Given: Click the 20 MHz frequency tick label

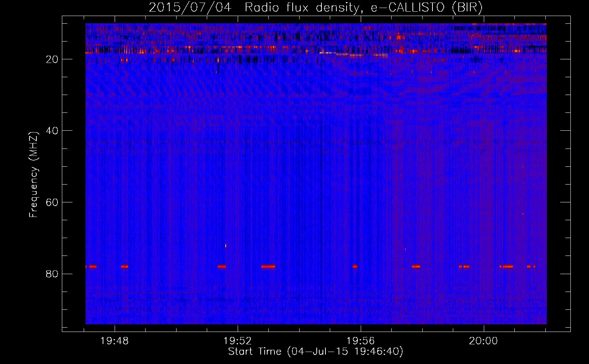Looking at the screenshot, I should pos(52,59).
